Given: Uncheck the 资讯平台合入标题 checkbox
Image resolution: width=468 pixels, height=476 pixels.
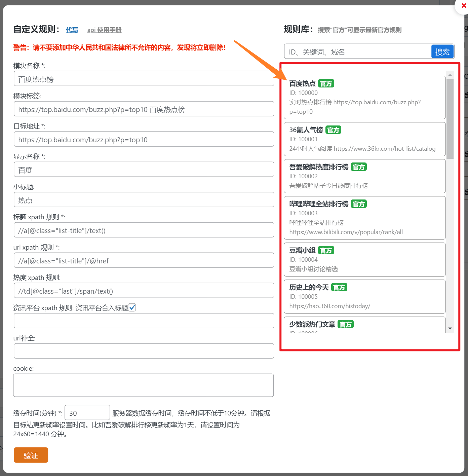Looking at the screenshot, I should [132, 307].
